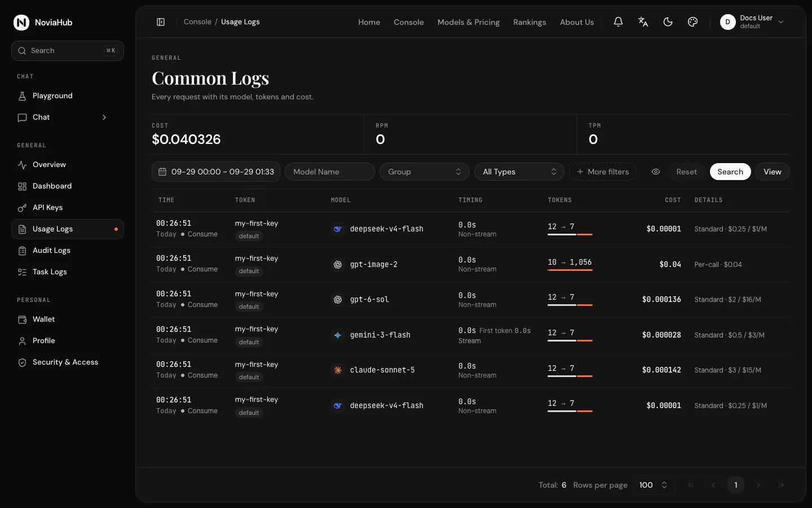This screenshot has width=812, height=508.
Task: Select page 1 in pagination
Action: tap(735, 485)
